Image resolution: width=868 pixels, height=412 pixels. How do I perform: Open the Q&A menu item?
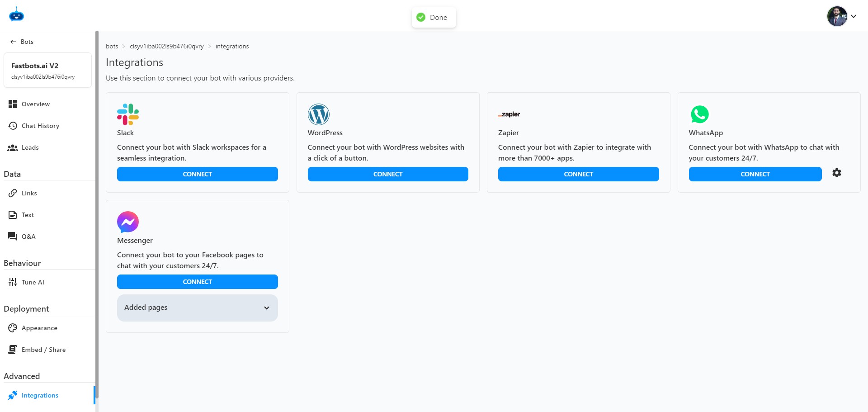[x=47, y=237]
